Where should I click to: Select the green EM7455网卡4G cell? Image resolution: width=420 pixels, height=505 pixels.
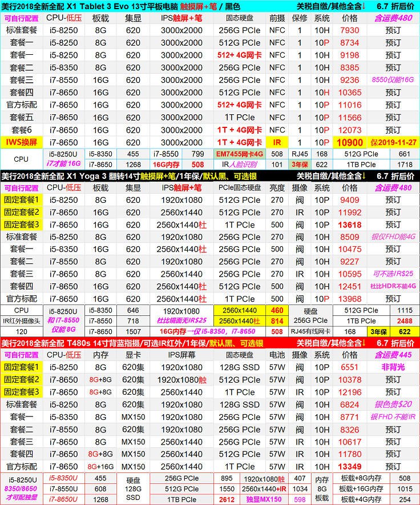click(x=239, y=154)
